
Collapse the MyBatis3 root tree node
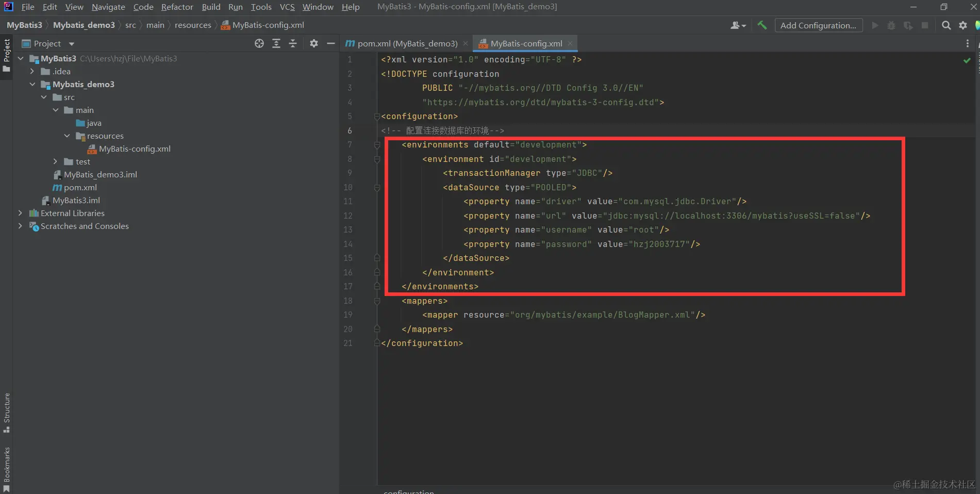(x=21, y=58)
